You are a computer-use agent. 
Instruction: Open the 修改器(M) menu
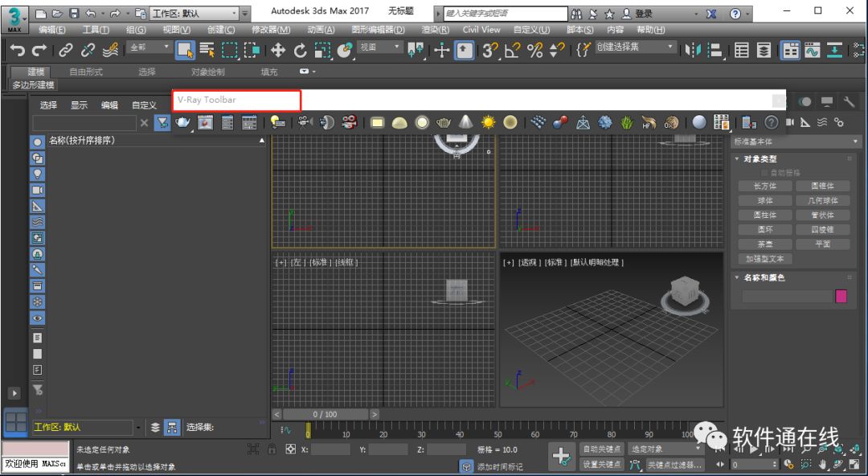click(x=271, y=30)
